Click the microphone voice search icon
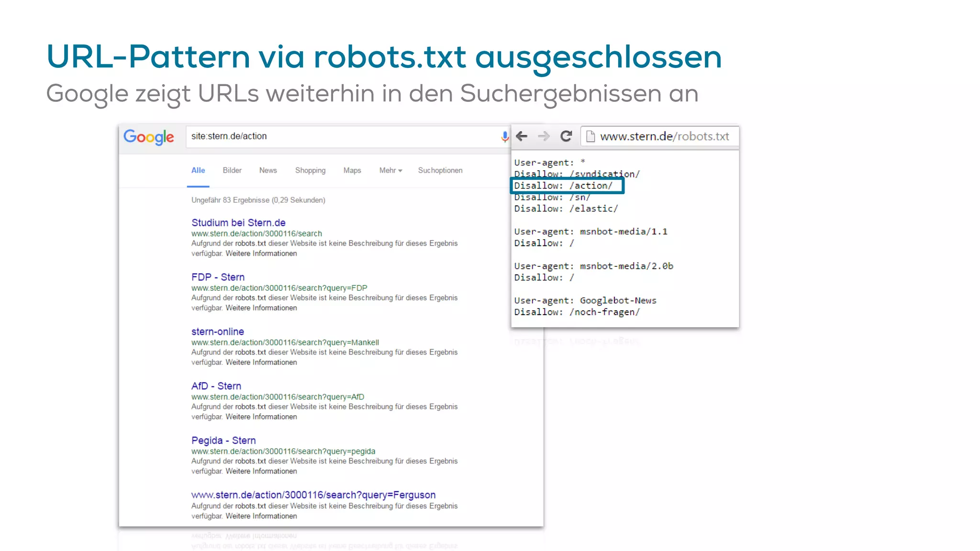The image size is (980, 551). pos(504,137)
